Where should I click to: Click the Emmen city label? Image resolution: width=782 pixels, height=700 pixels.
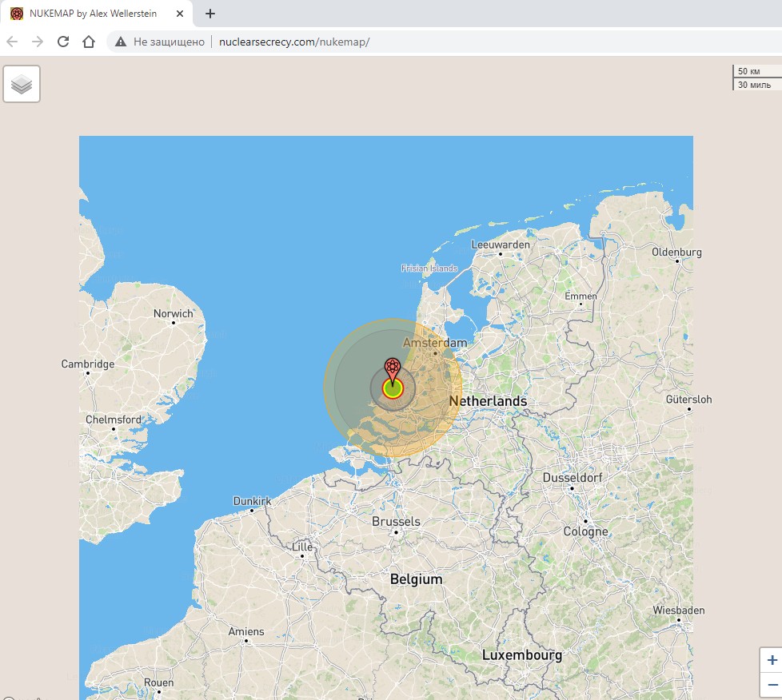581,296
